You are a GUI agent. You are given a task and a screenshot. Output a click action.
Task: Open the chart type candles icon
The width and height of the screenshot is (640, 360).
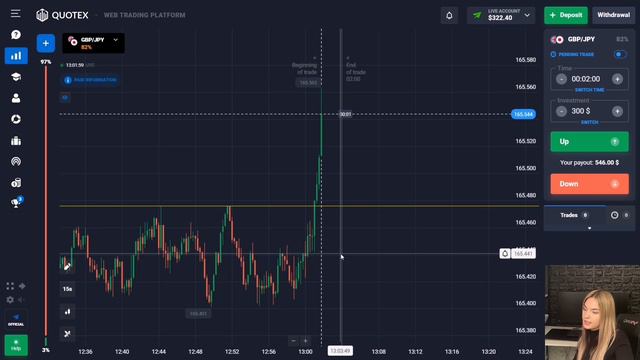point(67,312)
